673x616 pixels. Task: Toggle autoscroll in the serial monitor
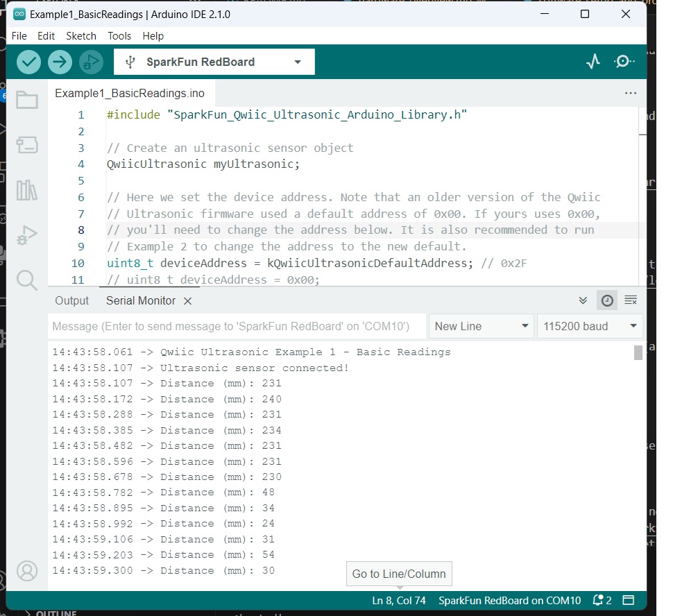(583, 300)
